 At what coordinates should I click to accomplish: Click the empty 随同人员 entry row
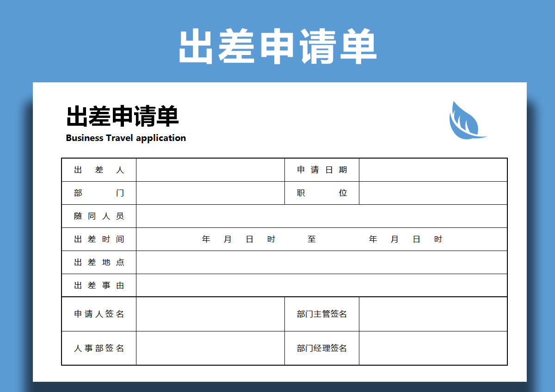click(321, 216)
